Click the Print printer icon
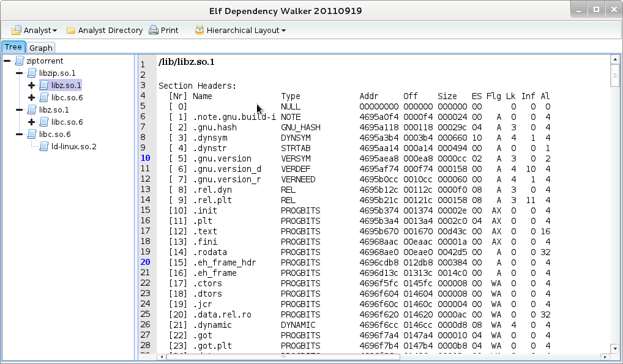The height and width of the screenshot is (364, 623). pos(154,30)
